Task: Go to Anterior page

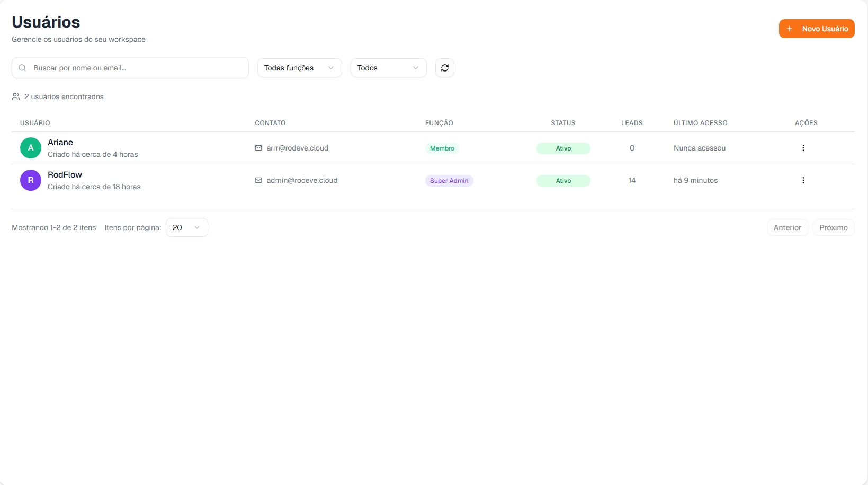Action: [x=787, y=227]
